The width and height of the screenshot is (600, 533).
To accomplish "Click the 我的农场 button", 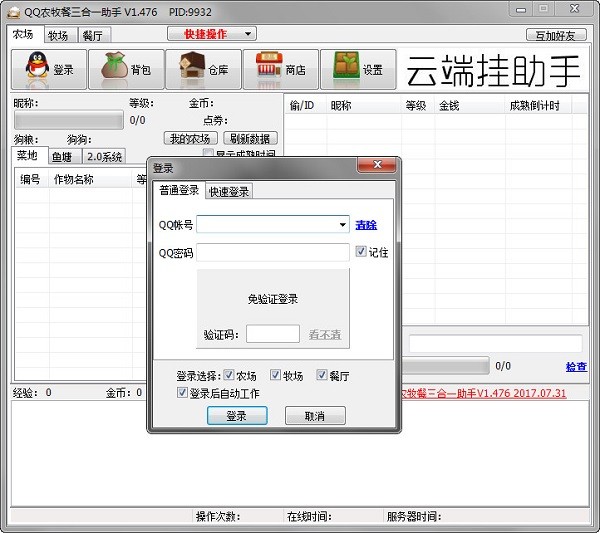I will point(190,139).
